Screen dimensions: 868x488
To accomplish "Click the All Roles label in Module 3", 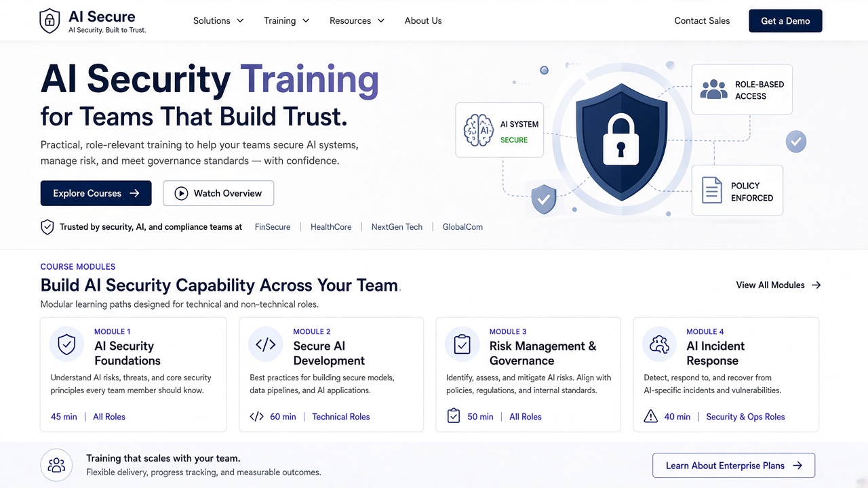I will [x=526, y=417].
